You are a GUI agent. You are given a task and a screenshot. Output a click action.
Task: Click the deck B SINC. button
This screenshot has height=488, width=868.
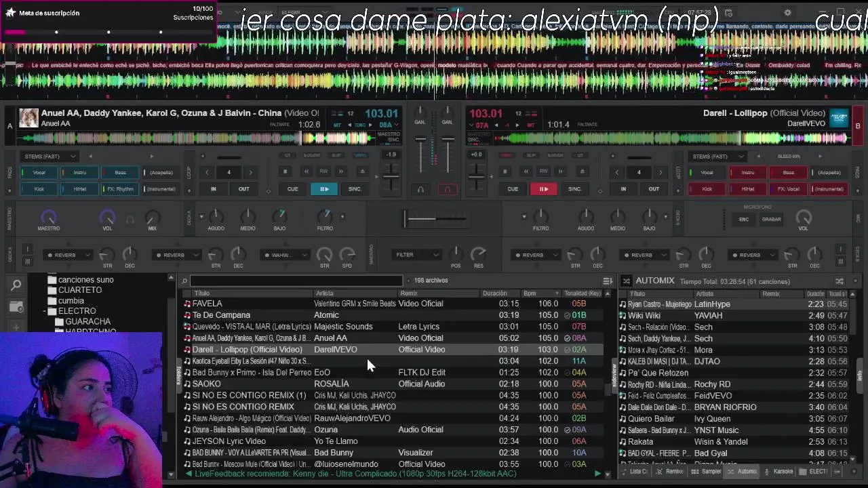[x=574, y=189]
